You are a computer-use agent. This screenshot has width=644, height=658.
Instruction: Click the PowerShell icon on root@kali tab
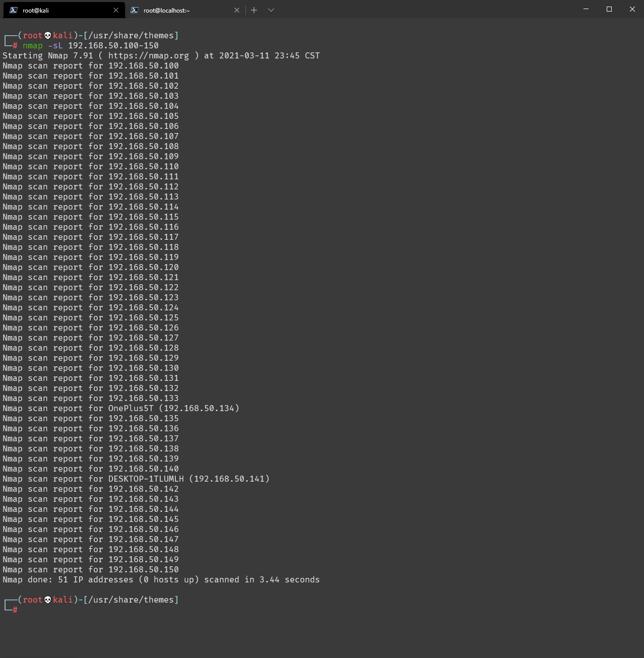click(14, 10)
